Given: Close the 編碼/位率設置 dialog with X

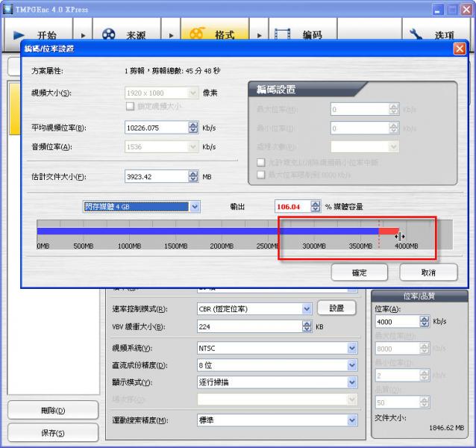Looking at the screenshot, I should [x=459, y=49].
